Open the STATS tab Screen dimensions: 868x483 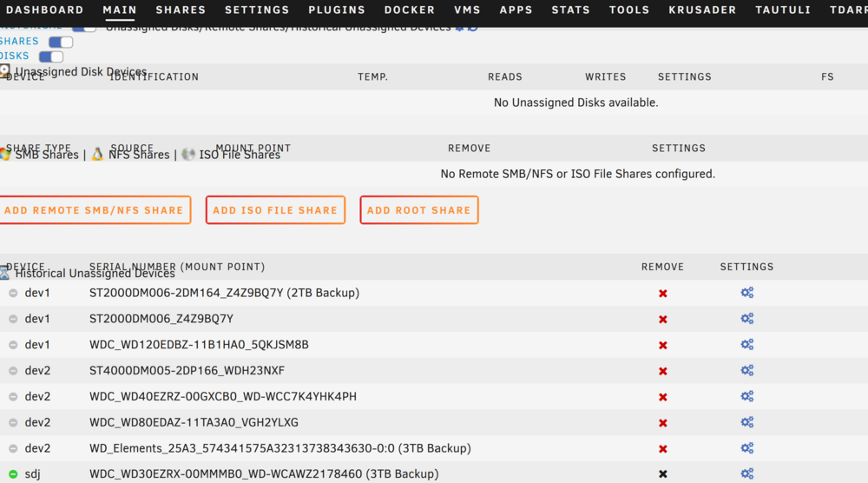(571, 10)
